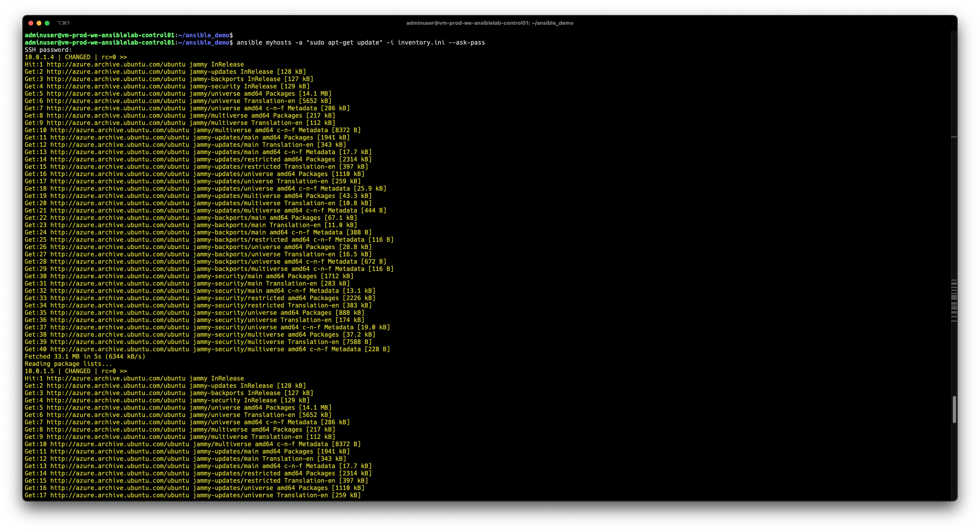980x531 pixels.
Task: Click the yellow minimize window button
Action: pyautogui.click(x=39, y=23)
